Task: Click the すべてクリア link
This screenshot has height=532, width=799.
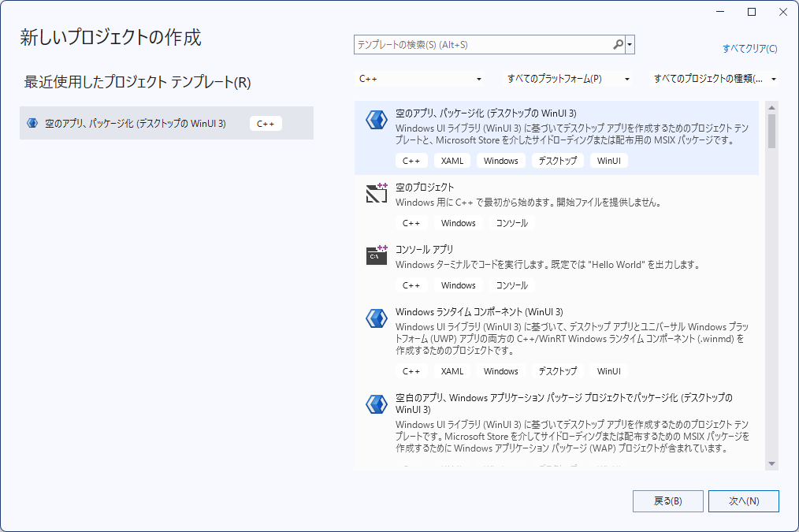Action: (750, 48)
